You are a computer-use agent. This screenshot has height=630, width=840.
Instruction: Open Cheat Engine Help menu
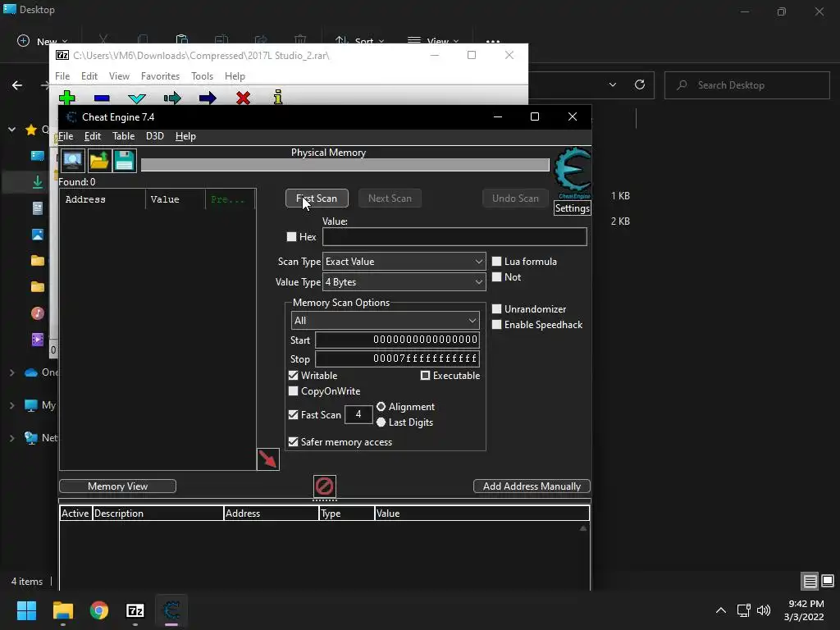185,136
